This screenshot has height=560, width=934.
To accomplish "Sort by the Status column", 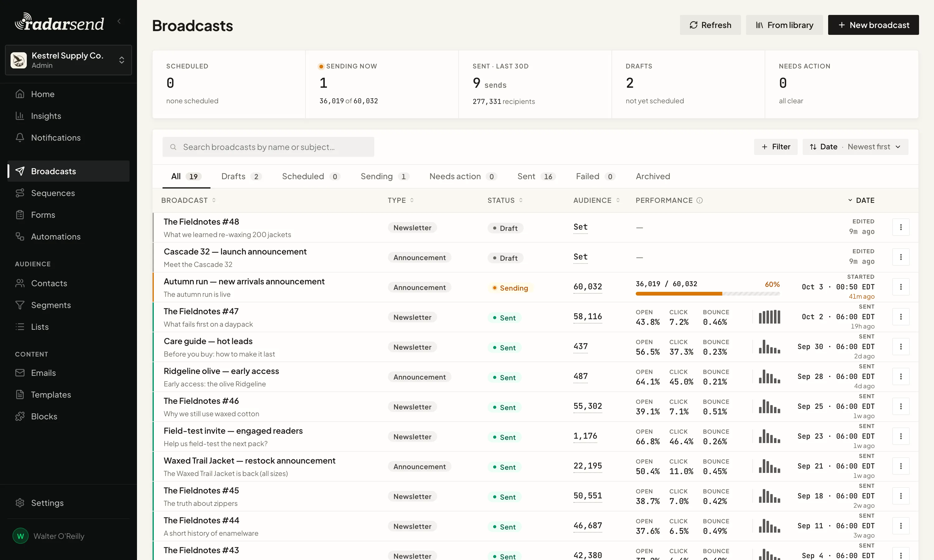I will click(505, 200).
